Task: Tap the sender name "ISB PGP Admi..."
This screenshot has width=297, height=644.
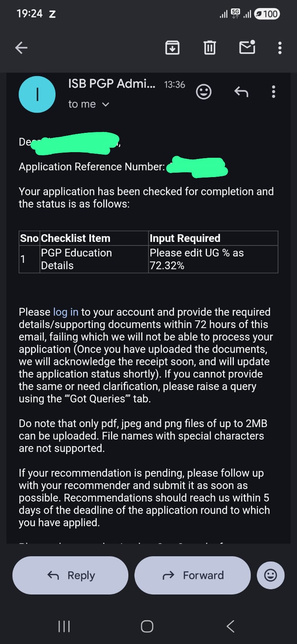Action: point(111,84)
